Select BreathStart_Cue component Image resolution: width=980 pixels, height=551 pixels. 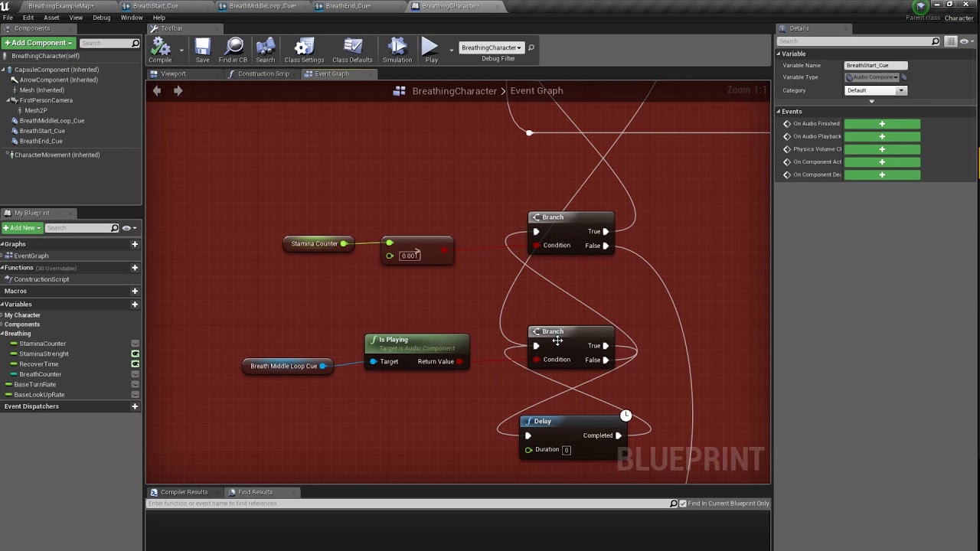42,131
